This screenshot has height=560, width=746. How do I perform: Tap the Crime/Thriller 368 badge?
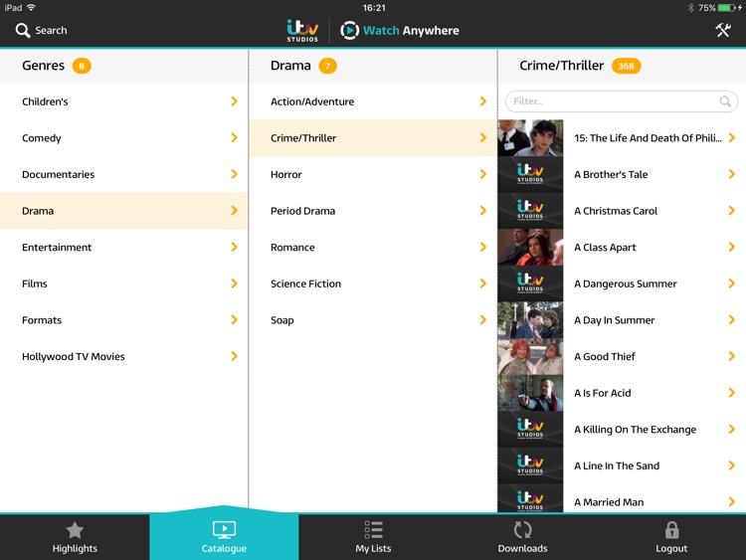pos(626,66)
